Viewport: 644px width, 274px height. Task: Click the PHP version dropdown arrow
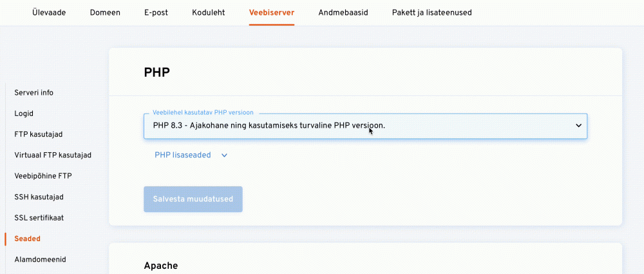coord(578,126)
